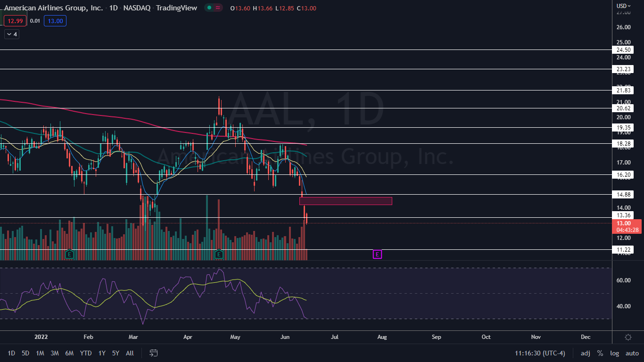Open timezone menu at 11:16:30 (UTC-4)
The height and width of the screenshot is (362, 644).
540,353
